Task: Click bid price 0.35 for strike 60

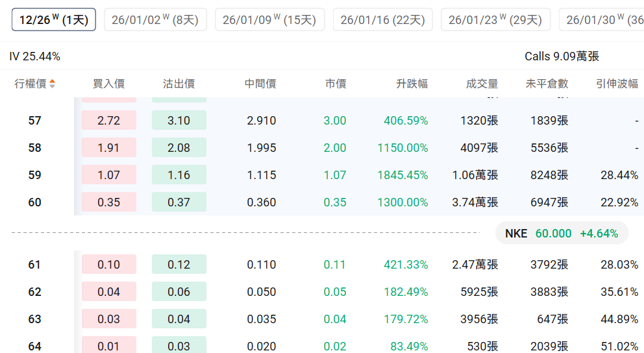Action: pyautogui.click(x=109, y=202)
